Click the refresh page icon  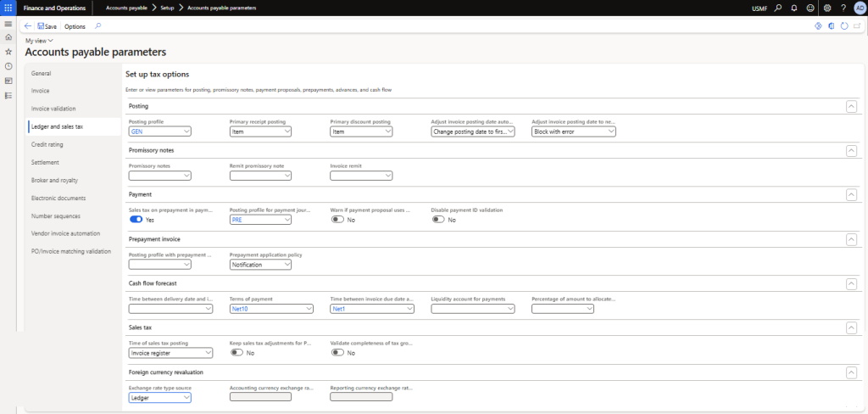pyautogui.click(x=844, y=26)
